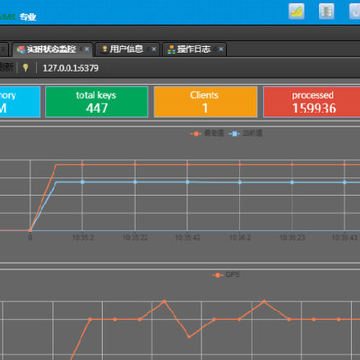This screenshot has height=360, width=360.
Task: Click the small reload dot on 操作日志 tab
Action: (x=215, y=49)
